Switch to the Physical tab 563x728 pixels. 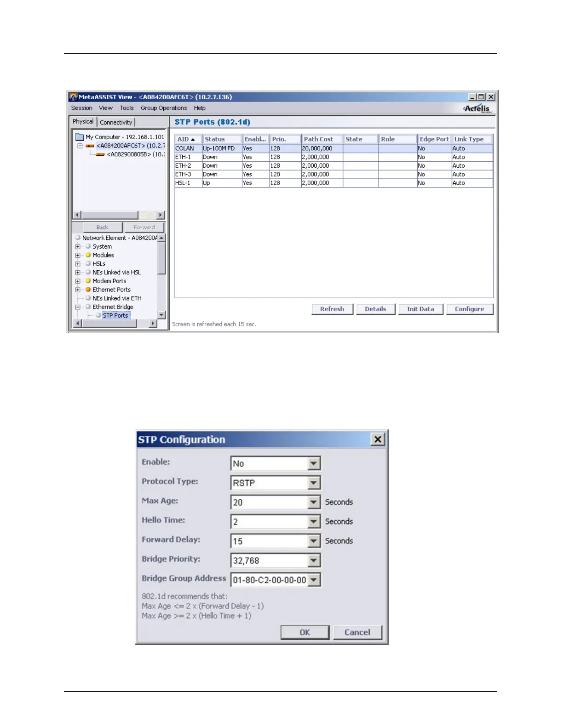(83, 121)
